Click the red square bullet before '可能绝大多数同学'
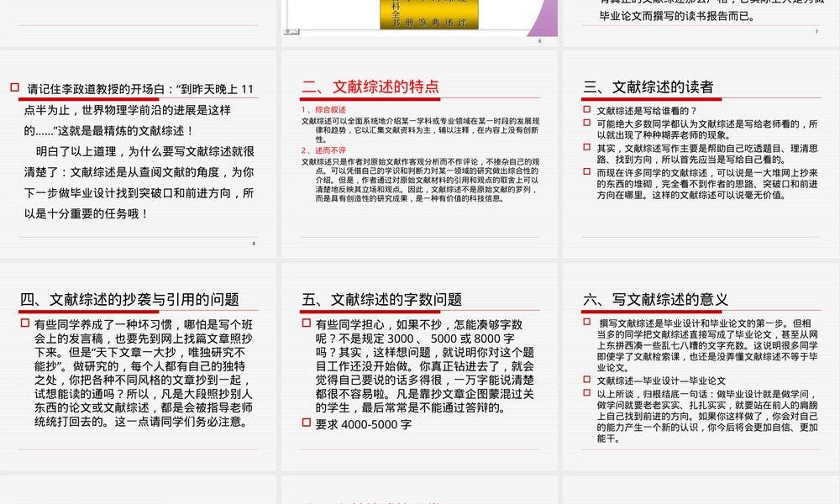This screenshot has width=840, height=504. (586, 123)
